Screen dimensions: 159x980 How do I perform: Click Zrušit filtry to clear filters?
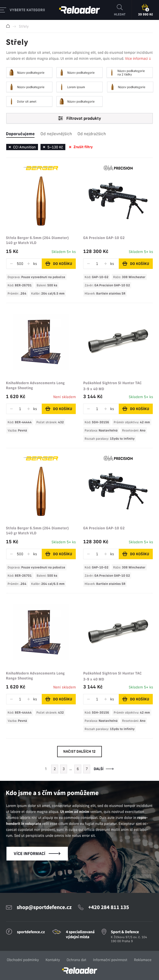pyautogui.click(x=80, y=147)
